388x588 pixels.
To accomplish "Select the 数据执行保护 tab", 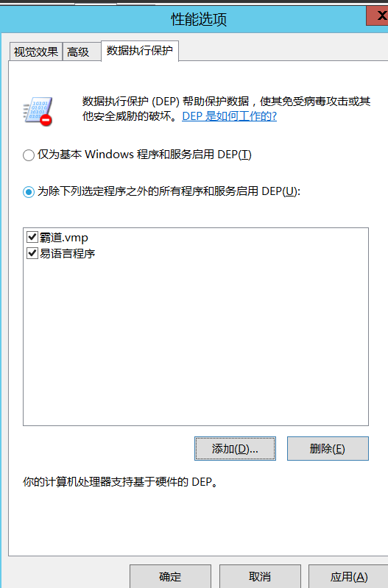I will click(140, 51).
